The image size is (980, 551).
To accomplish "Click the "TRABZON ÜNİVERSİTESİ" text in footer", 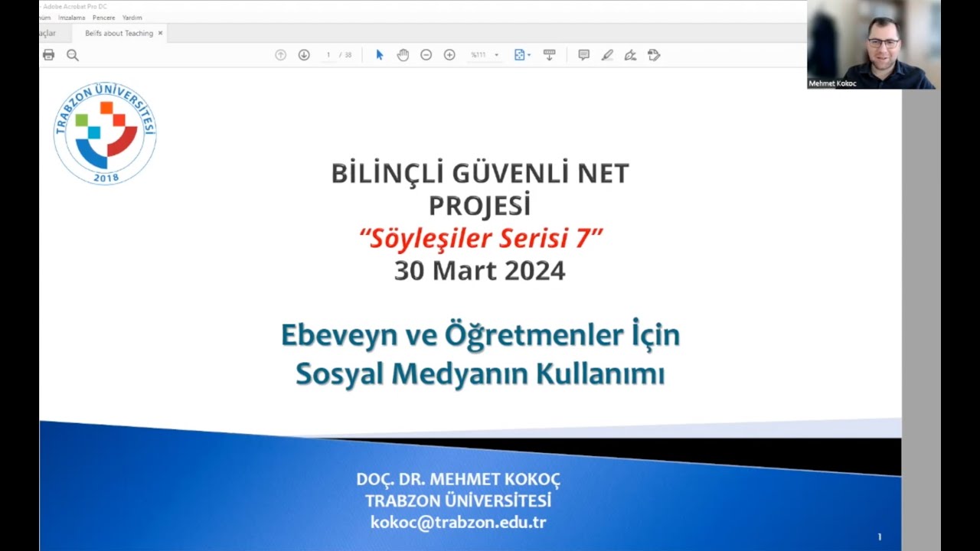I will point(458,501).
